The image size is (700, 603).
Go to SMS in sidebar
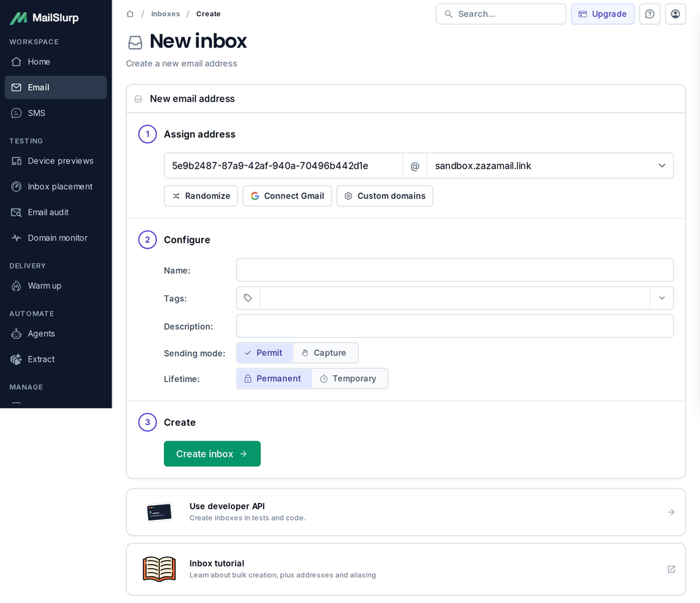(x=55, y=113)
